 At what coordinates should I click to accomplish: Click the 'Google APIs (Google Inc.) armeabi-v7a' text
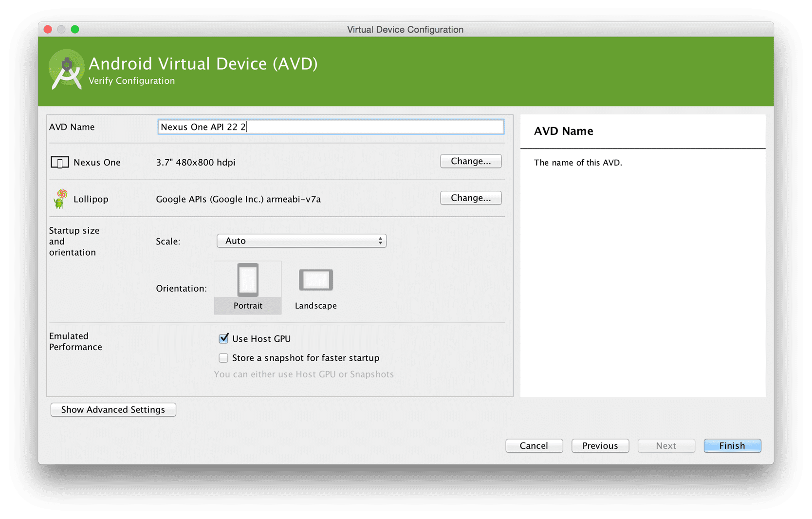tap(238, 199)
